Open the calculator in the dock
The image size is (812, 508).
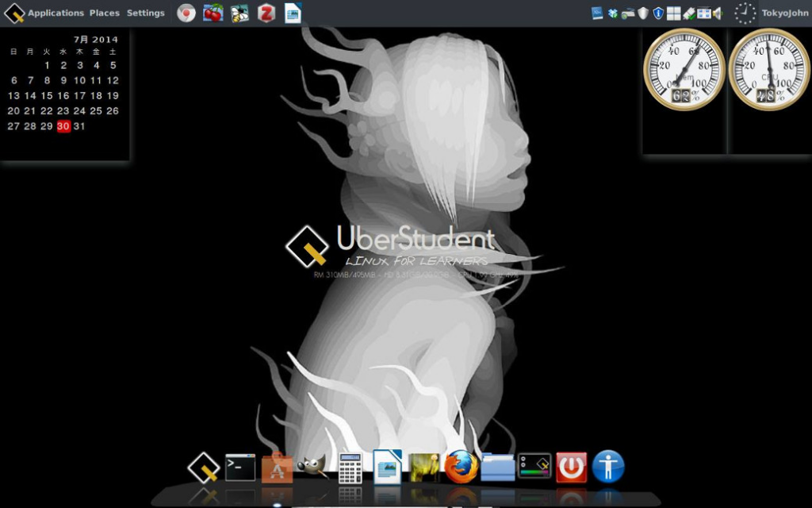click(350, 468)
